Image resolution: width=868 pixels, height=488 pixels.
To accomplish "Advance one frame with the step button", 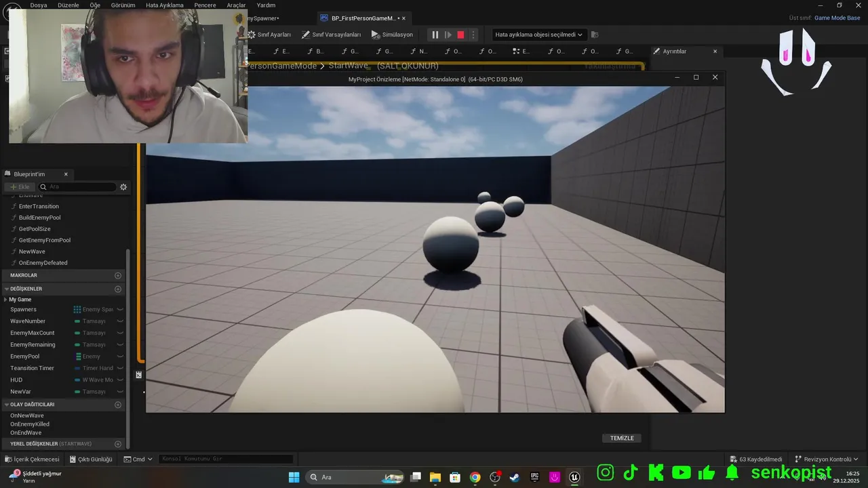I will (448, 35).
